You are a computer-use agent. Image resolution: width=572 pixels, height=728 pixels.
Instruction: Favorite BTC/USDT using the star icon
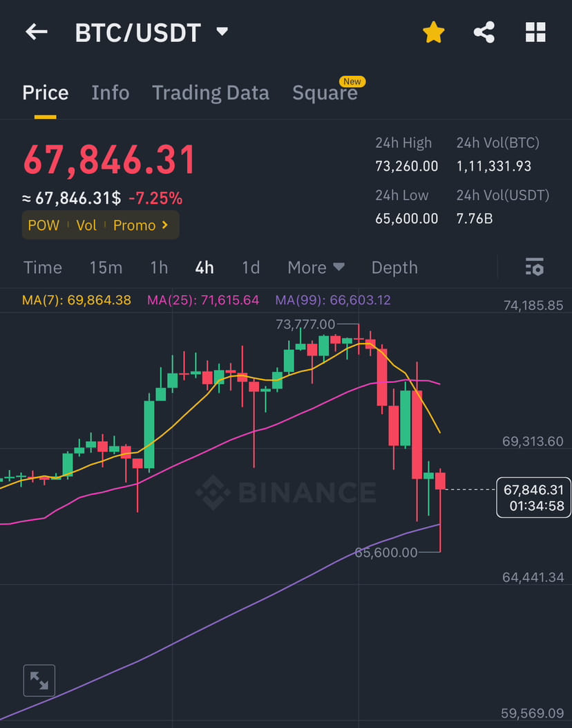click(434, 32)
